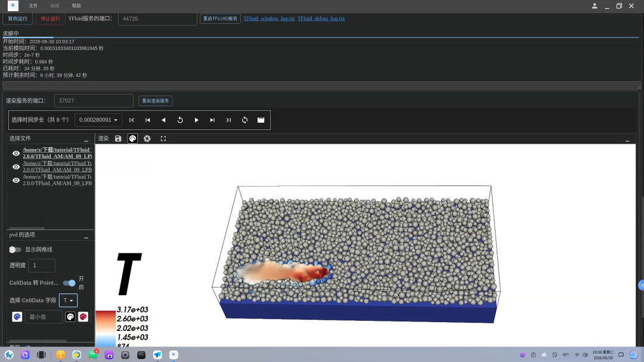Turn off CellData 转 Point switch
Viewport: 644px width, 362px height.
(69, 283)
